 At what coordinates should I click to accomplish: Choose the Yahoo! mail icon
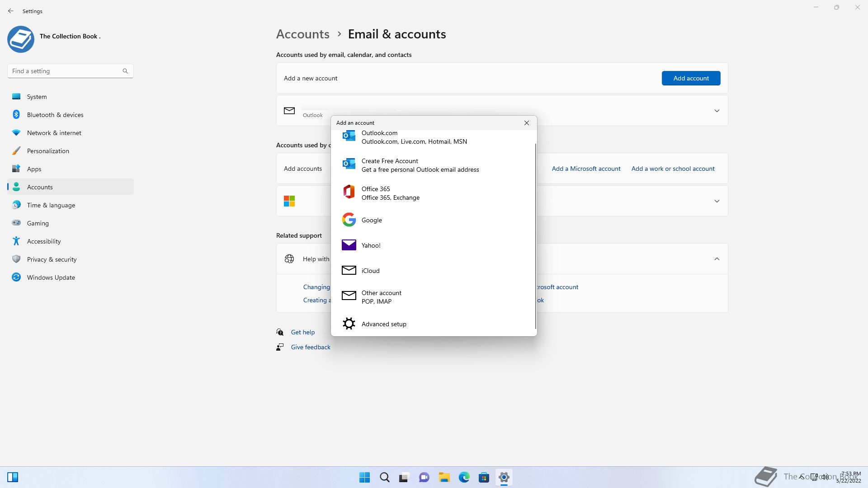click(x=349, y=245)
